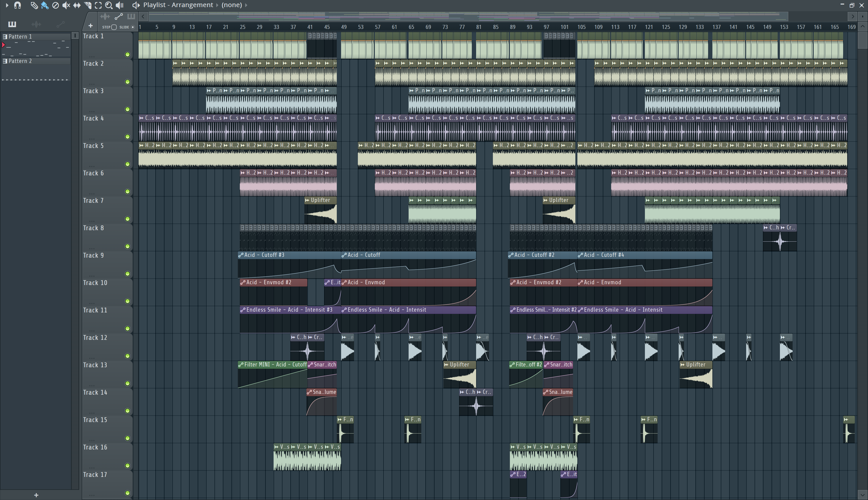Focus automation clips icon above ruler
Image resolution: width=868 pixels, height=500 pixels.
click(x=119, y=16)
